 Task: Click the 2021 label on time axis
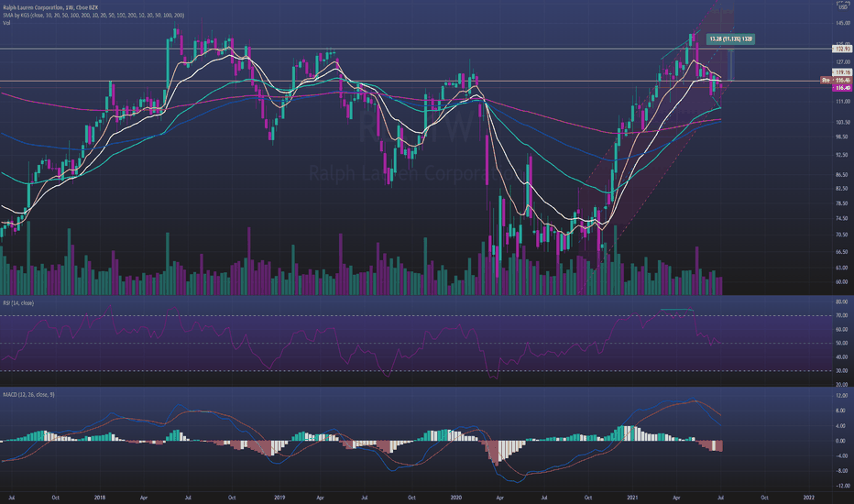[632, 498]
